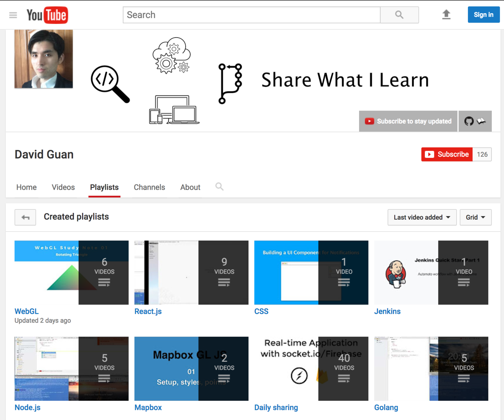The width and height of the screenshot is (504, 420).
Task: Click the David Guan channel name
Action: pos(44,154)
